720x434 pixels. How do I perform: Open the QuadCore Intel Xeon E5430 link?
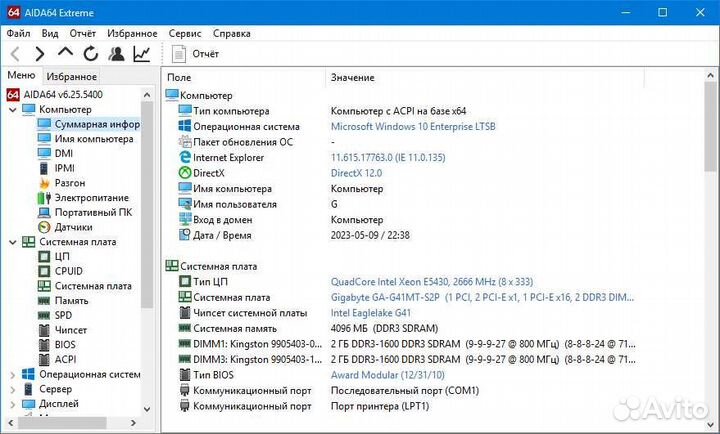point(432,282)
